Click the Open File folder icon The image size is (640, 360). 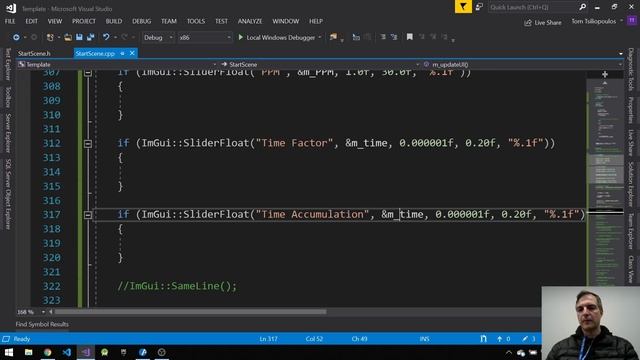coord(68,38)
